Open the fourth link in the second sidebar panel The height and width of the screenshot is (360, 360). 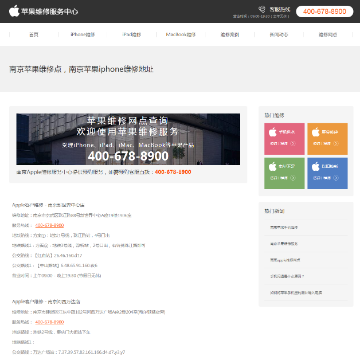click(287, 276)
